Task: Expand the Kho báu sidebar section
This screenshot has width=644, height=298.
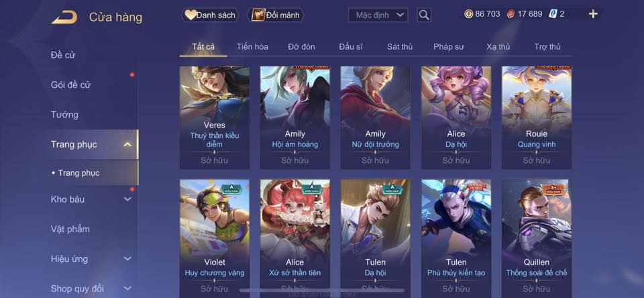Action: coord(127,199)
